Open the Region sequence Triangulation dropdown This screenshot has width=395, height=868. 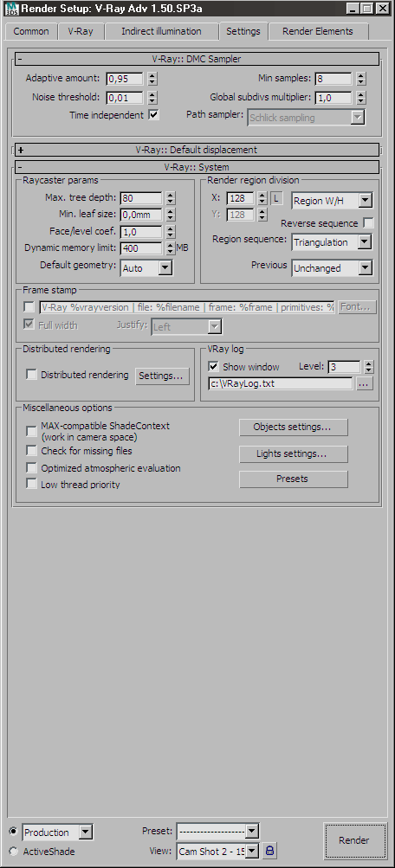(332, 242)
